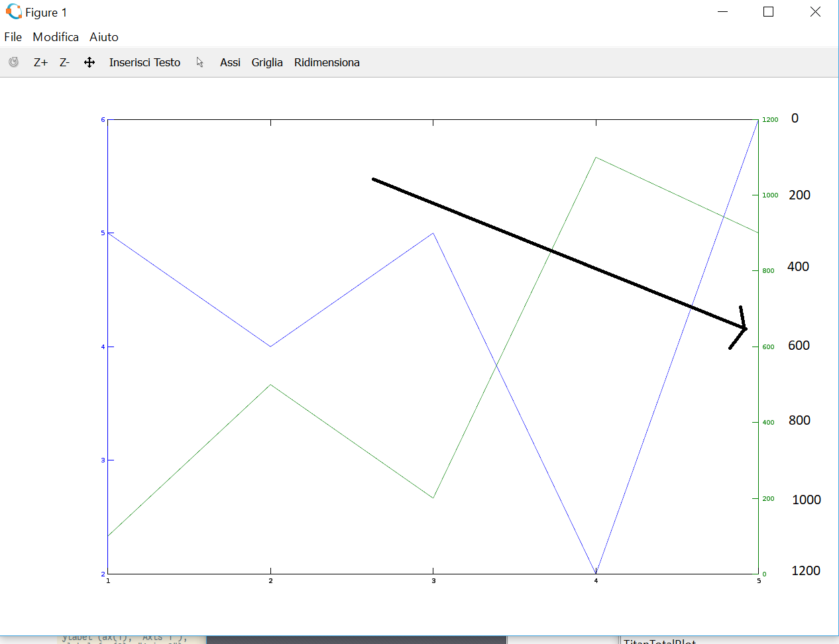Open the Aiuto menu
The width and height of the screenshot is (839, 644).
coord(104,37)
